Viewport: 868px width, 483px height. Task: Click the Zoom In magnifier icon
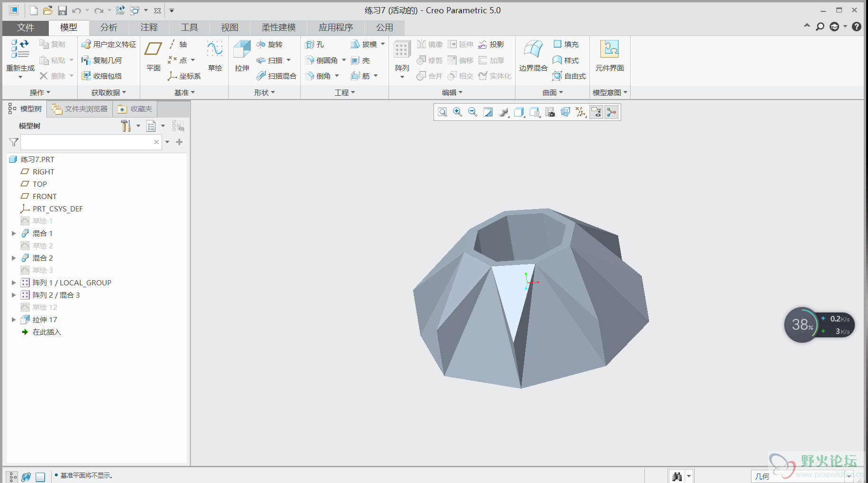tap(458, 112)
